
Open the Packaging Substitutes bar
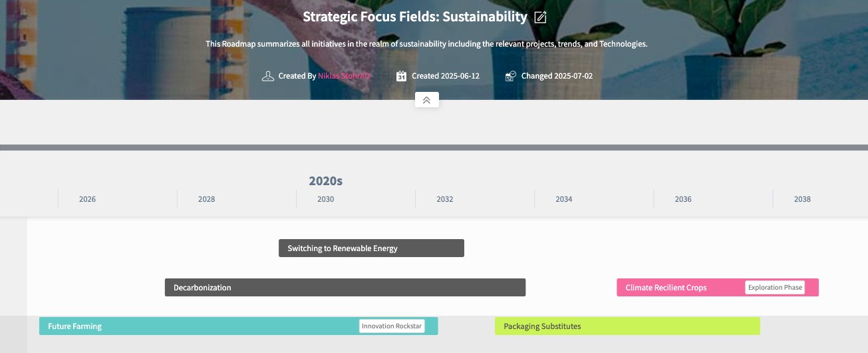(x=627, y=326)
